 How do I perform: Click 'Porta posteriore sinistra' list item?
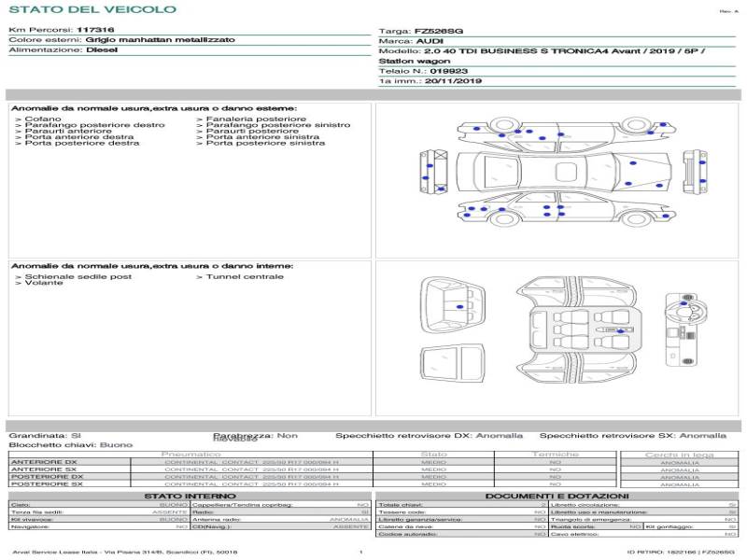265,143
